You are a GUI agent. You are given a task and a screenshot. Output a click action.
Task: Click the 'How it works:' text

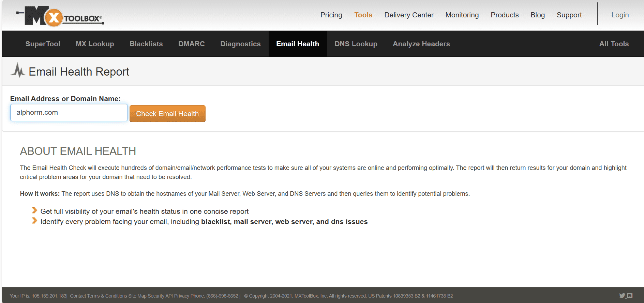click(40, 194)
